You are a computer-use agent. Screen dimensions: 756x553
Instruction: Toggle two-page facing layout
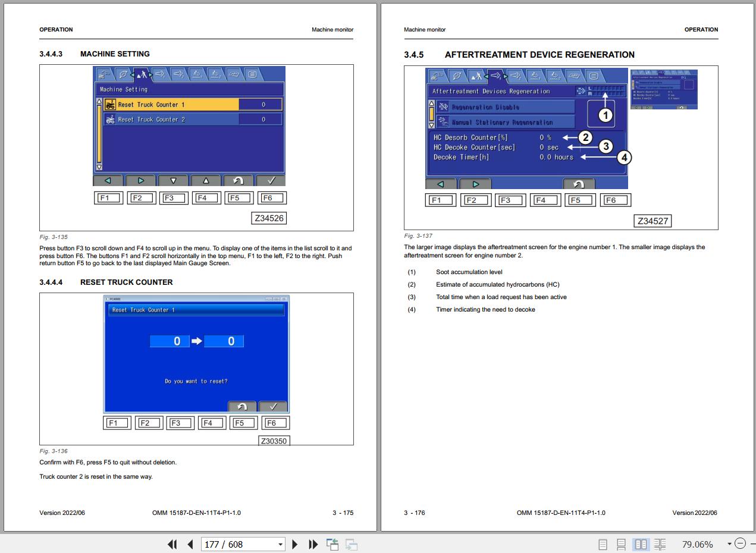[641, 544]
